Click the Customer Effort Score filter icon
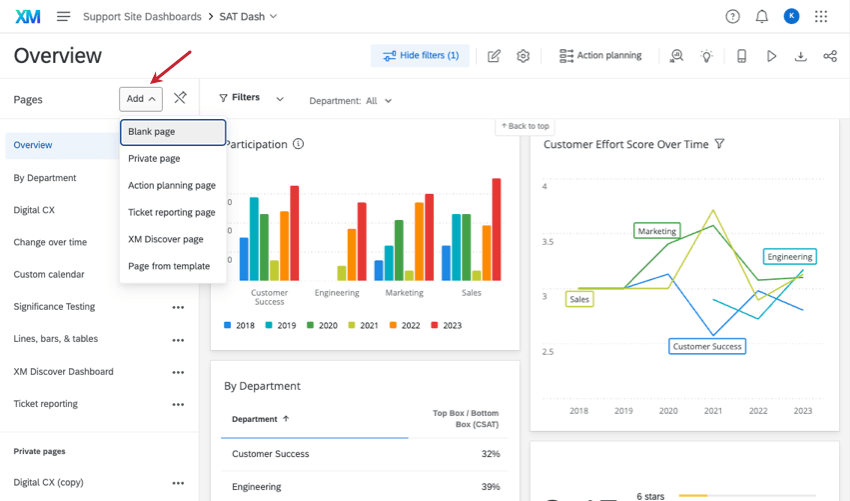The width and height of the screenshot is (850, 501). click(720, 144)
